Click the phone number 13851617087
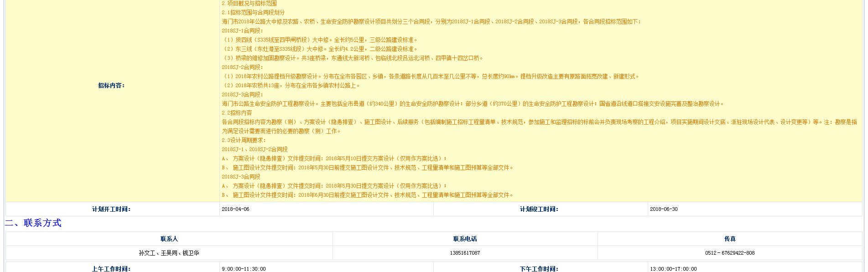The width and height of the screenshot is (868, 272). (465, 253)
